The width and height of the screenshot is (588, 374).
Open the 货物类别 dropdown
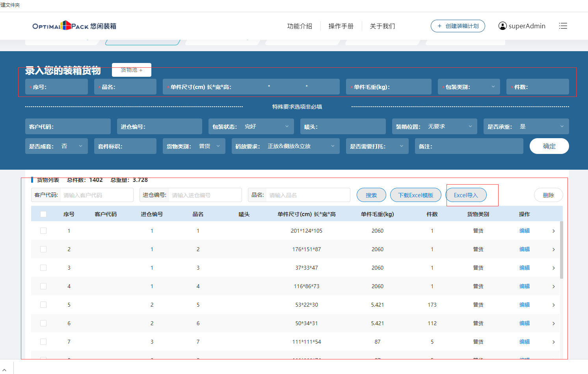(x=194, y=146)
